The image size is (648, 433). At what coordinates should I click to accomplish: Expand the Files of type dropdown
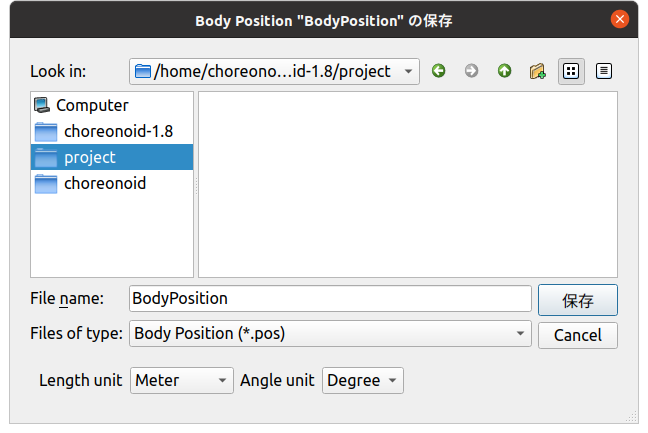click(x=330, y=333)
